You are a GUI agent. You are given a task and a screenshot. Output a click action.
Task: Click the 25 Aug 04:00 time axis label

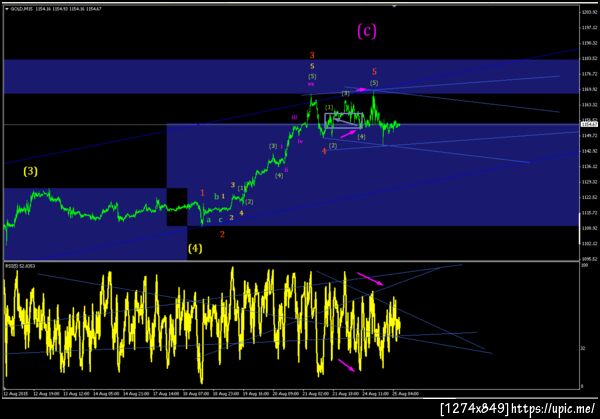click(405, 393)
